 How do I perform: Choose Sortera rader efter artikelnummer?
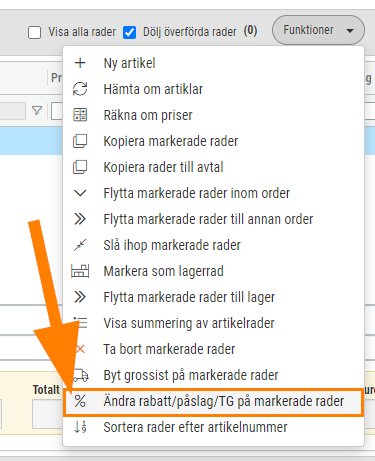[x=213, y=427]
